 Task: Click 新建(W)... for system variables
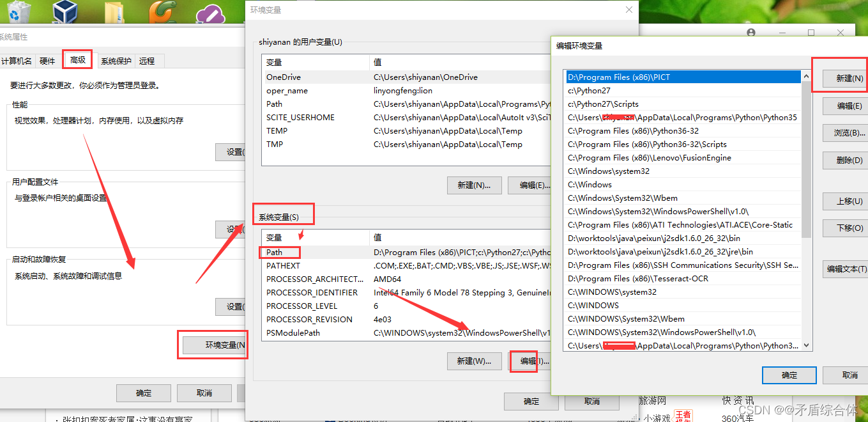[x=475, y=361]
